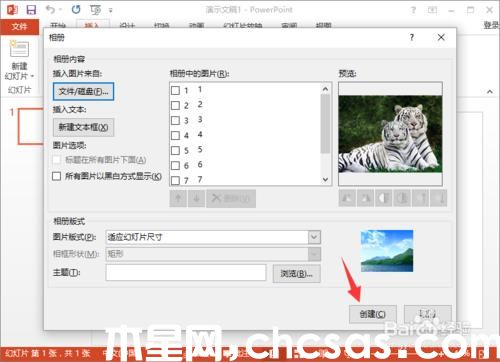Click the 主题(T) text field
The width and height of the screenshot is (500, 362).
tap(186, 273)
